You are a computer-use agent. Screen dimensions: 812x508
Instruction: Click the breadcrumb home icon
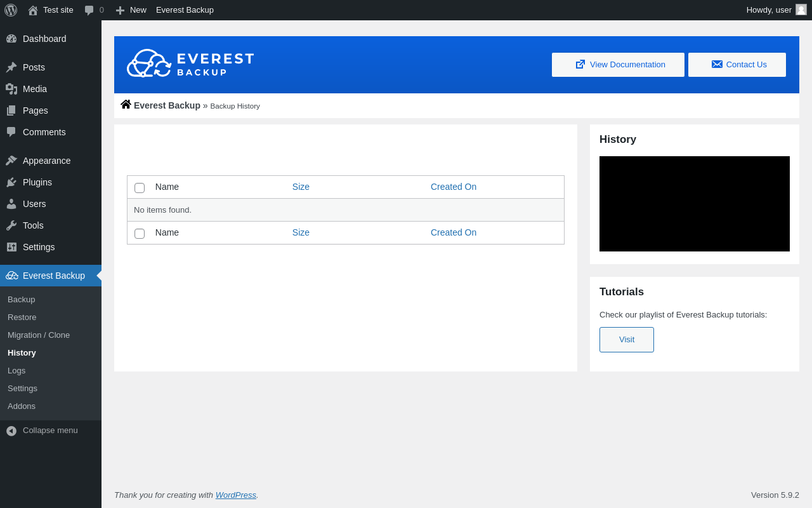tap(126, 104)
